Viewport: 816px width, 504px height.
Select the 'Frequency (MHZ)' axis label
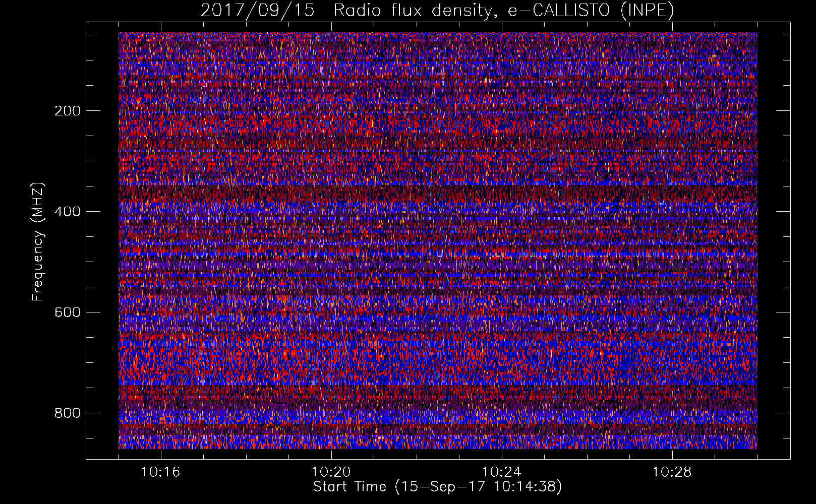coord(38,241)
